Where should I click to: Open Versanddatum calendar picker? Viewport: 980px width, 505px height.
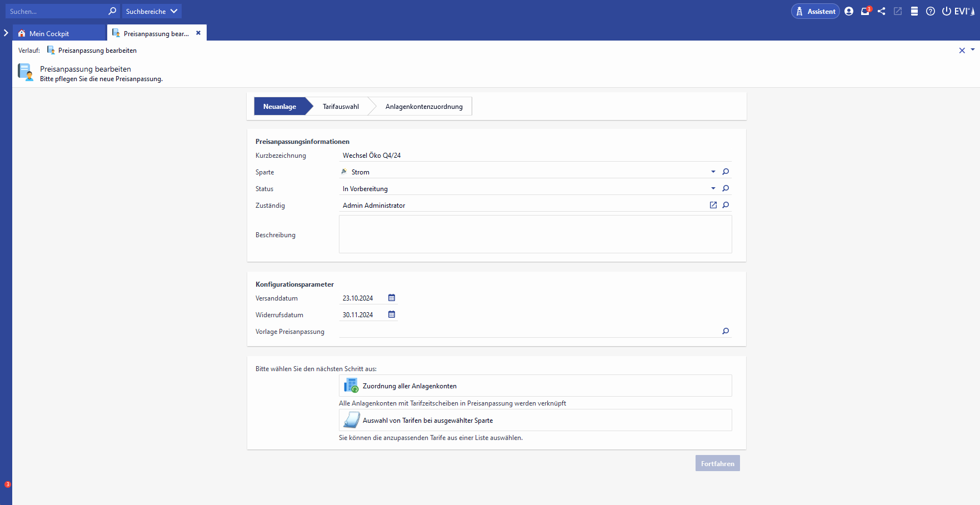392,298
